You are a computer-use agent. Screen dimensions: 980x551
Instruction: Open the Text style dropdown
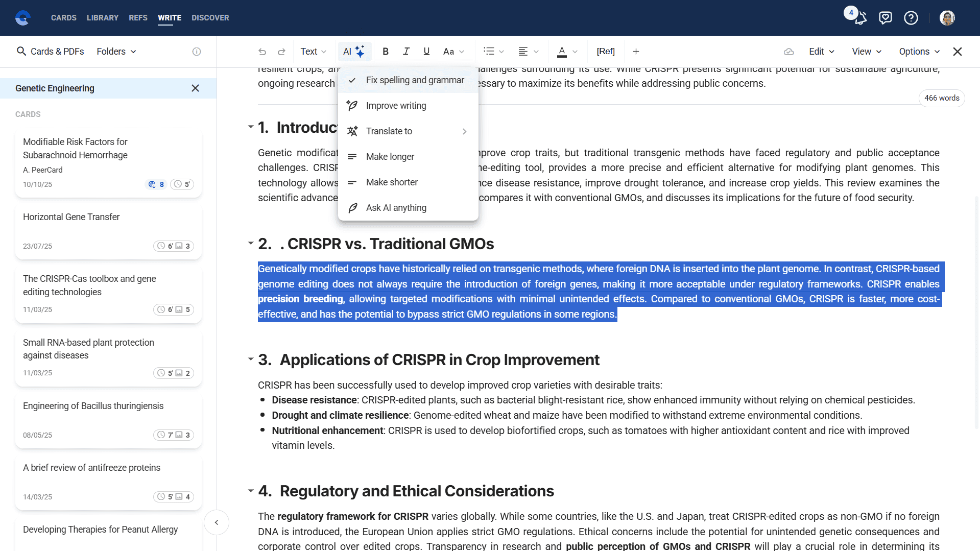(313, 52)
